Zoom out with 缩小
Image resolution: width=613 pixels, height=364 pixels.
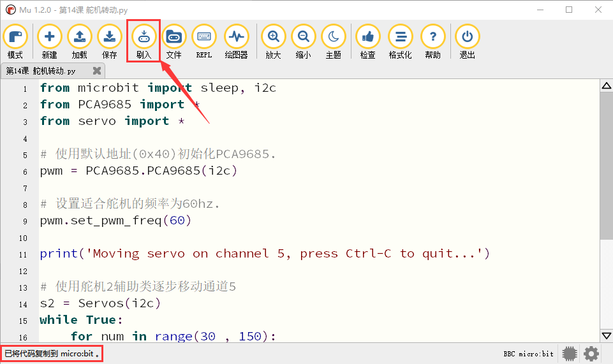(304, 41)
